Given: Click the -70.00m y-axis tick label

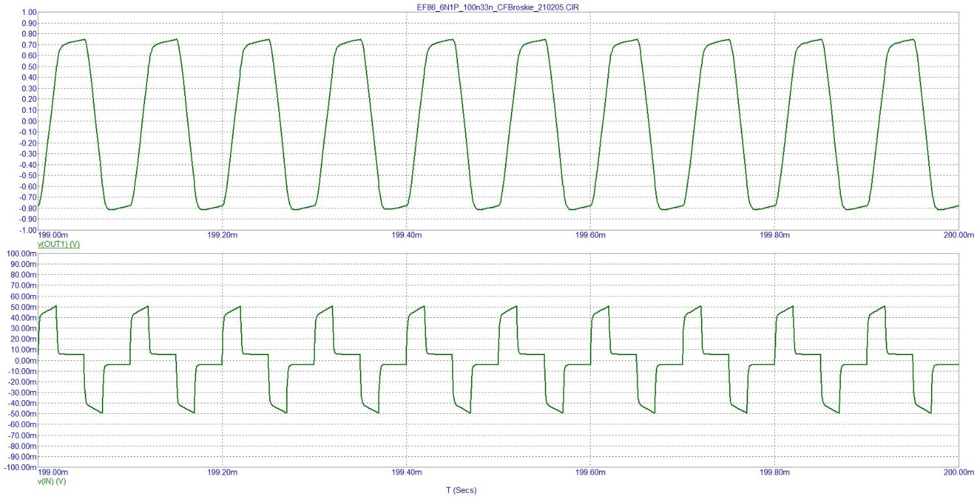Looking at the screenshot, I should tap(22, 435).
